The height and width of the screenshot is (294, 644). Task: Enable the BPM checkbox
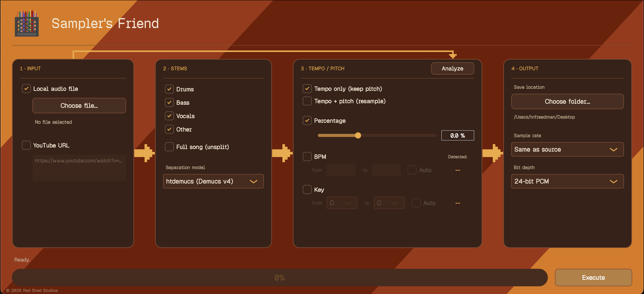click(x=307, y=157)
